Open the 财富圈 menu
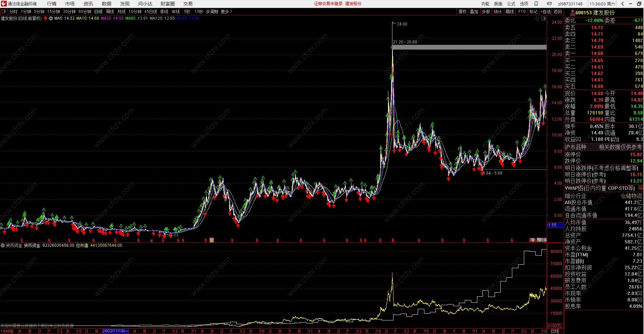The width and height of the screenshot is (644, 334). pos(168,4)
